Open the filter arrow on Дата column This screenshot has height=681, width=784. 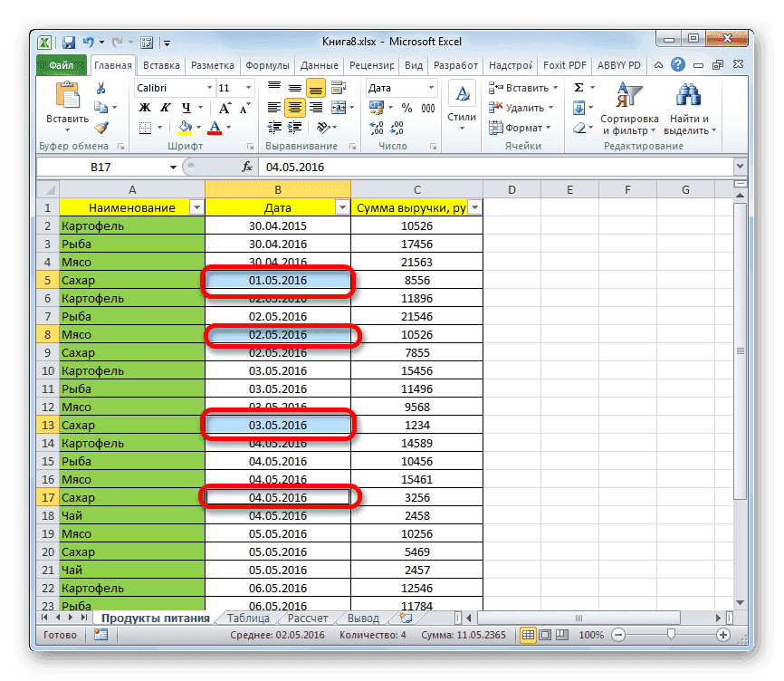[x=342, y=206]
